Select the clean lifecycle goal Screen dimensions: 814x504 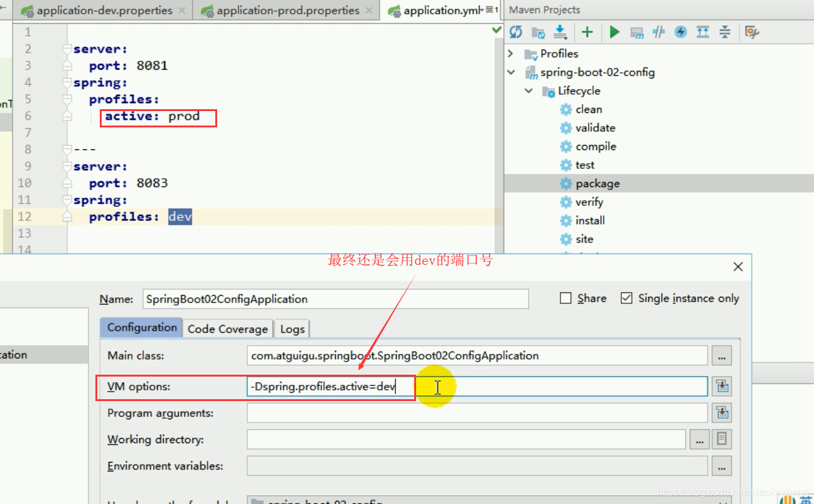point(589,109)
